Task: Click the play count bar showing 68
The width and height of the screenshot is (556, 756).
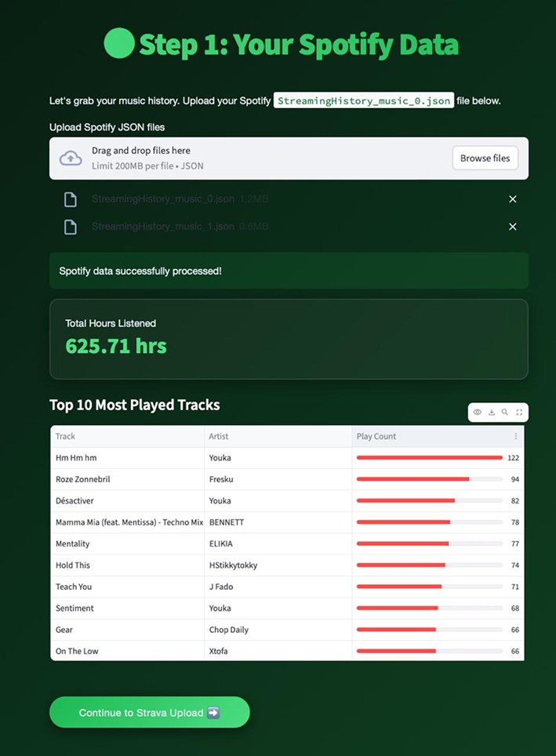Action: point(429,608)
